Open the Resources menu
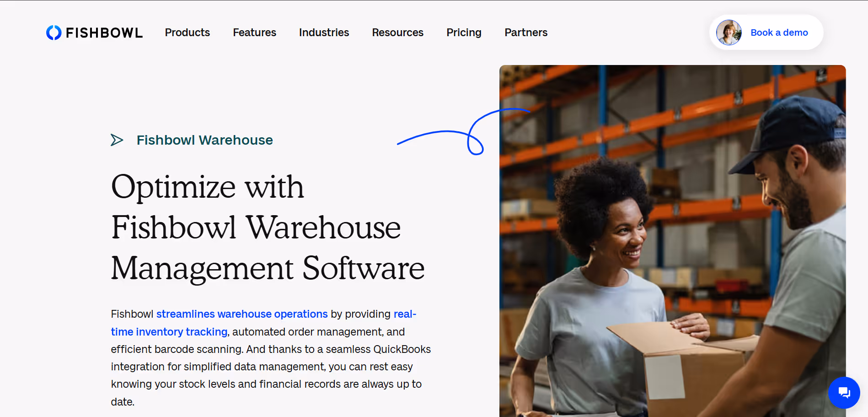 (398, 32)
